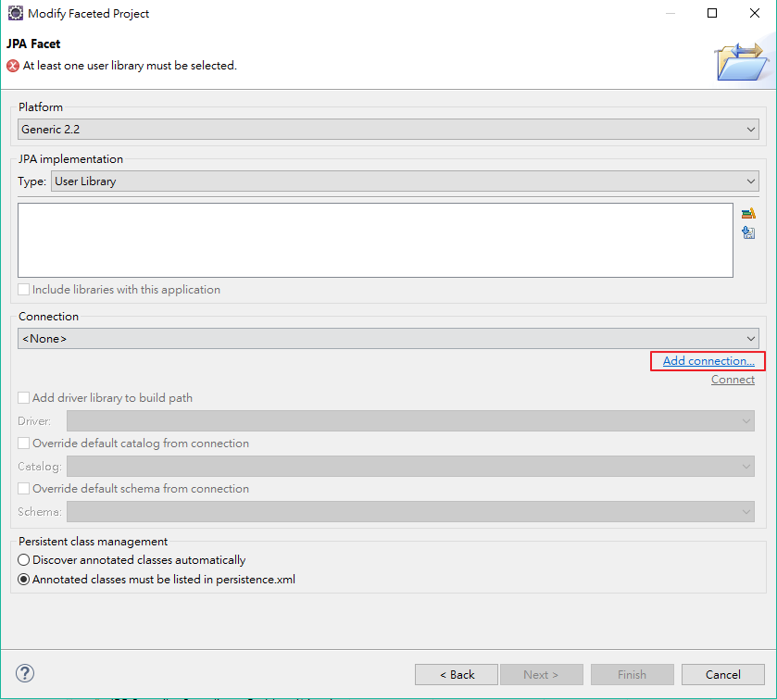Open the Help question mark icon
This screenshot has width=777, height=700.
click(24, 673)
